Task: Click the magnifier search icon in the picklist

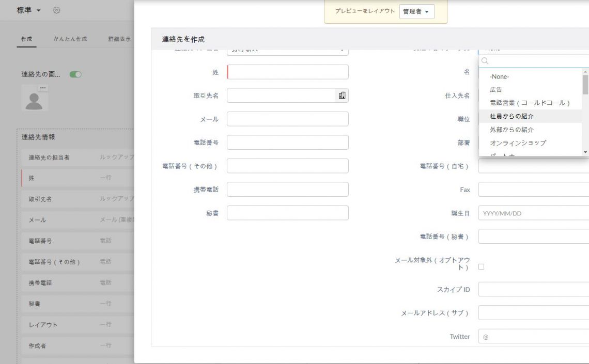Action: point(484,62)
